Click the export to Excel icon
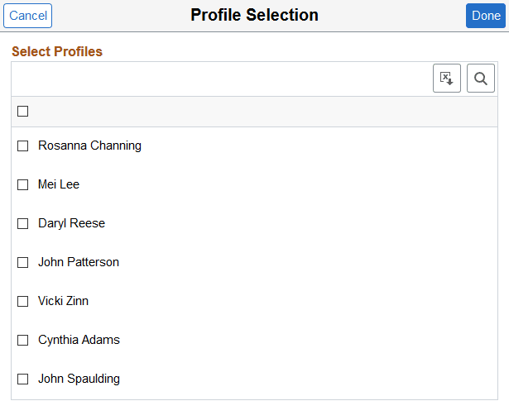 click(x=447, y=79)
